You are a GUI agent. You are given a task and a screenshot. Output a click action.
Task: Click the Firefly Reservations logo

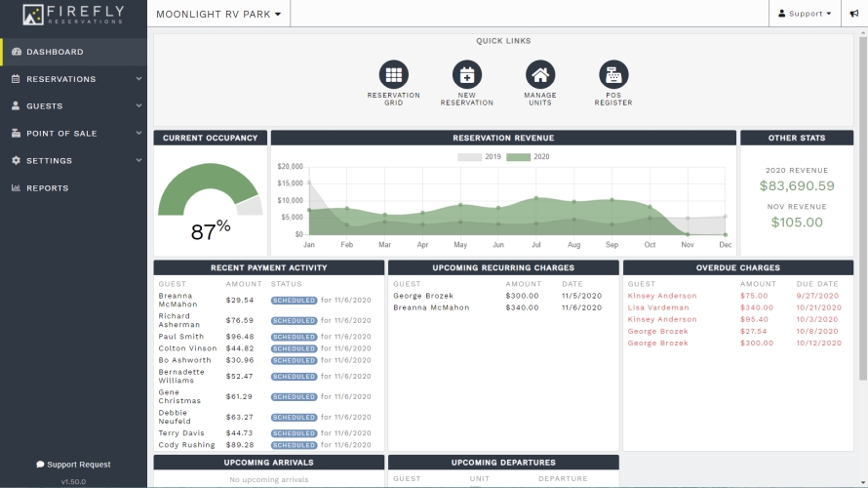73,15
